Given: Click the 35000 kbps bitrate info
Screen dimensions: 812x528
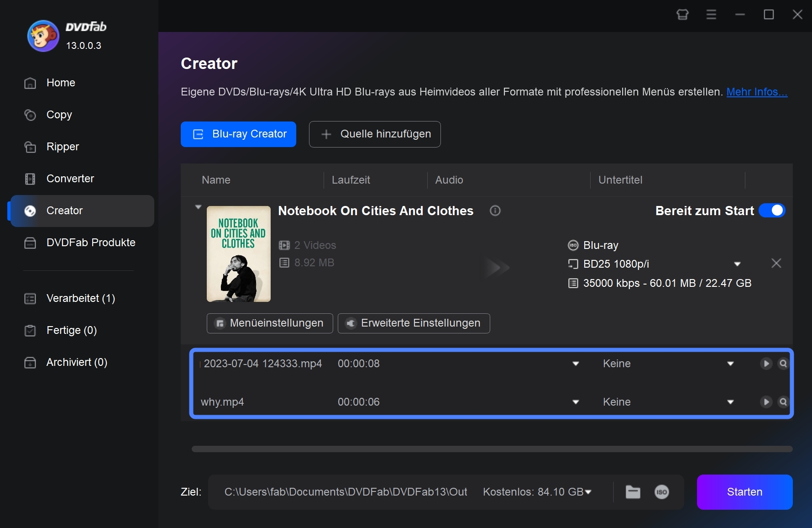Looking at the screenshot, I should [x=667, y=283].
